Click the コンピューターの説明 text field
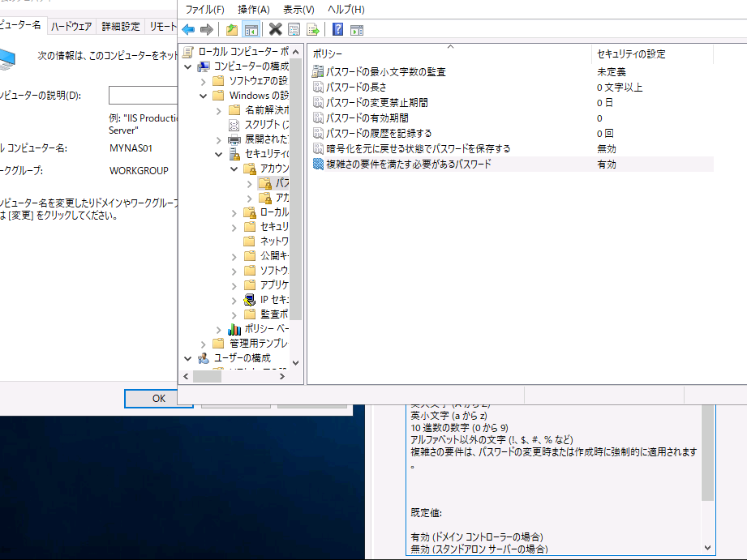 143,96
